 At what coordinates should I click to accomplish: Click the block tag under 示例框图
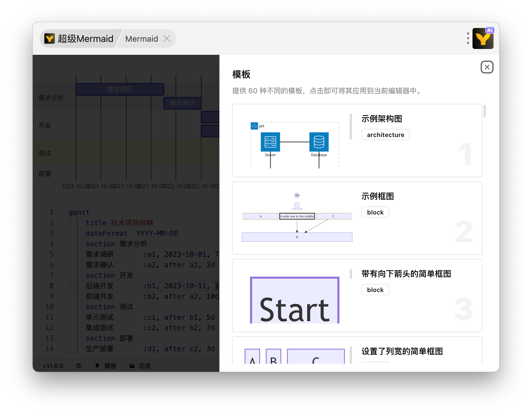click(375, 212)
